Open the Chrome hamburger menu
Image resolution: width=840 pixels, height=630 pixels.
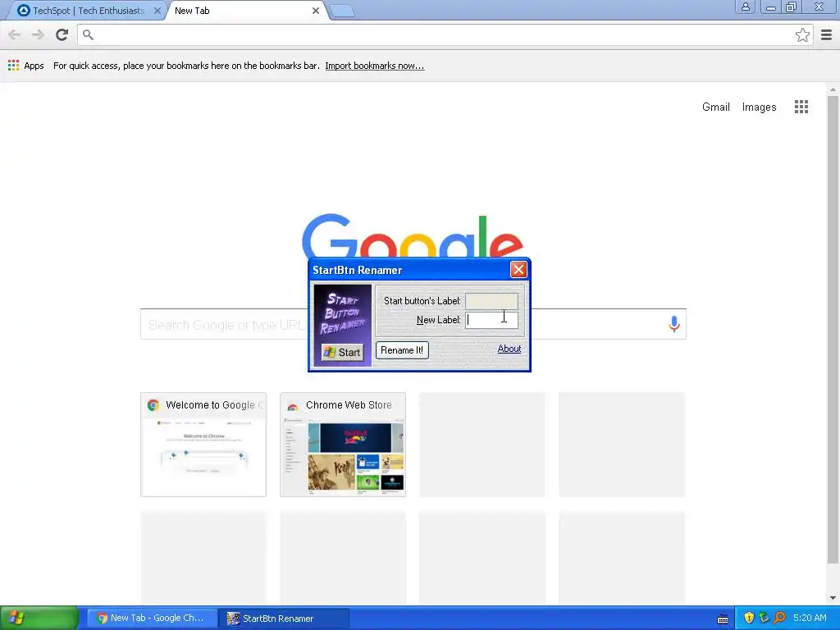[826, 34]
